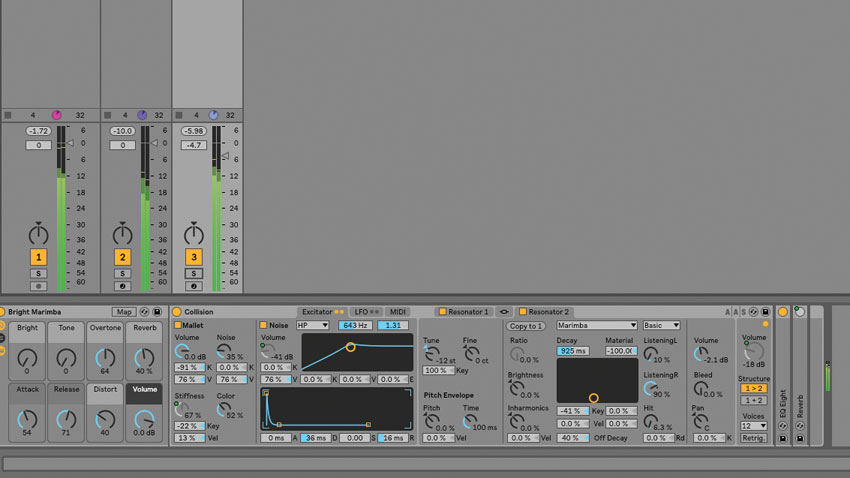Click the pan knob on track 1

(x=38, y=234)
